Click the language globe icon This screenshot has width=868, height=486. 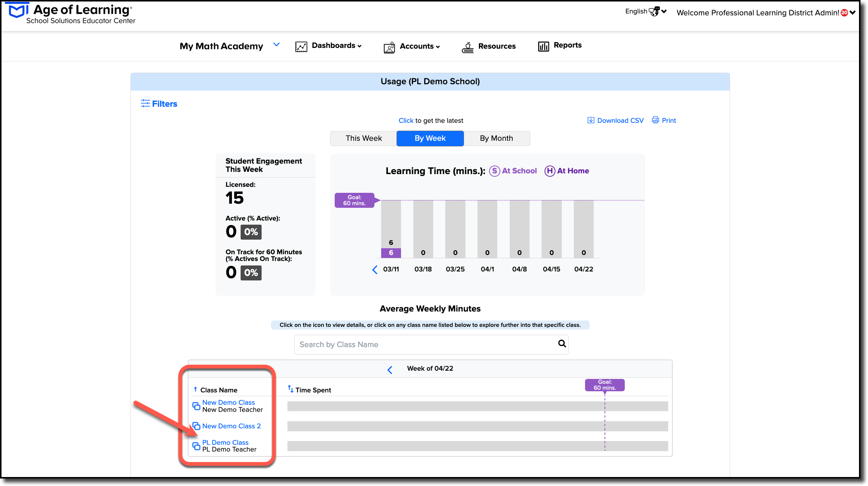(654, 12)
